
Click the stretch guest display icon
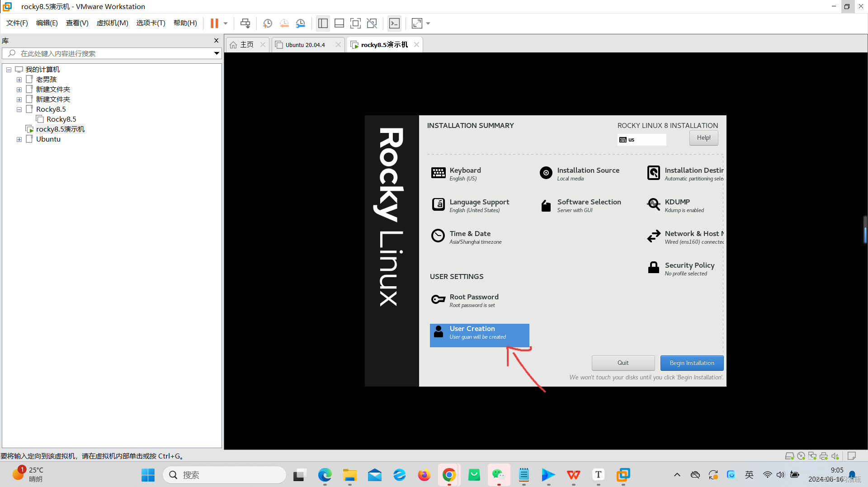417,23
